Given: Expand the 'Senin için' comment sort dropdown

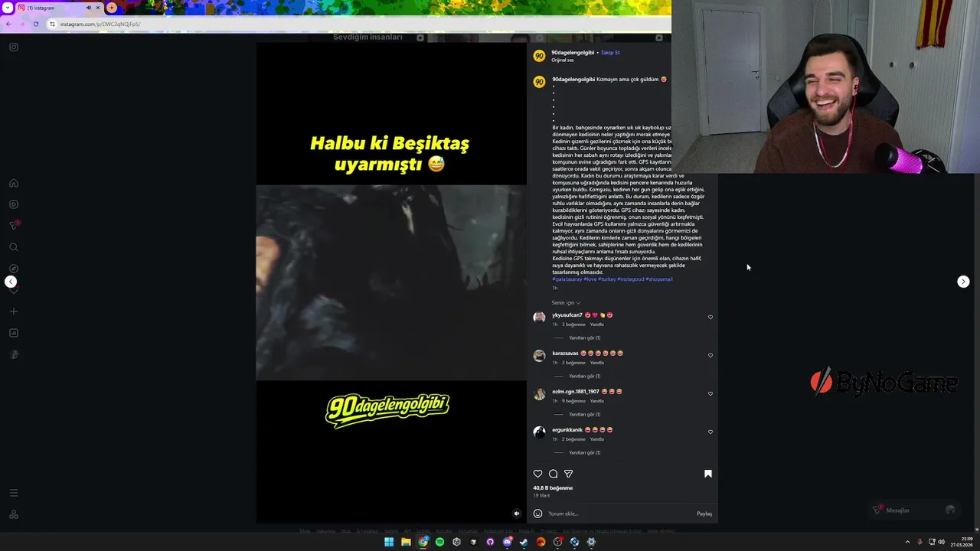Looking at the screenshot, I should (x=566, y=302).
